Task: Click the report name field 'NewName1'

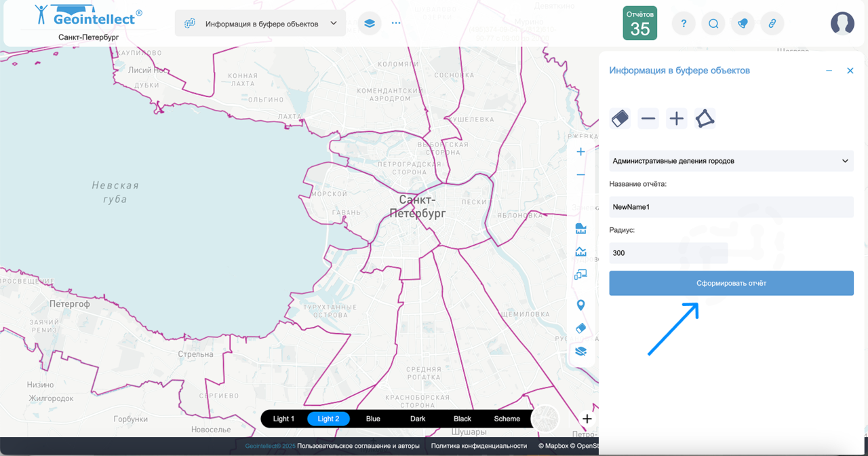Action: click(x=731, y=207)
